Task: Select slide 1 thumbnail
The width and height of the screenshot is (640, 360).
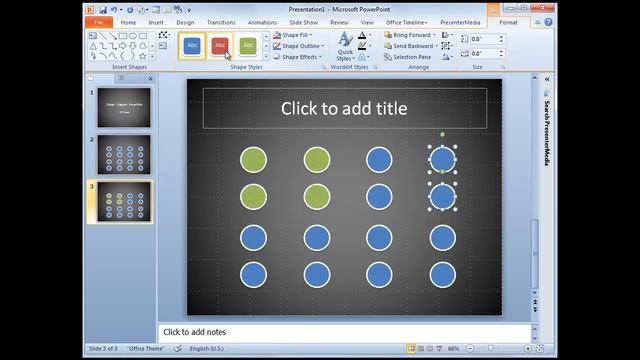Action: pos(124,108)
